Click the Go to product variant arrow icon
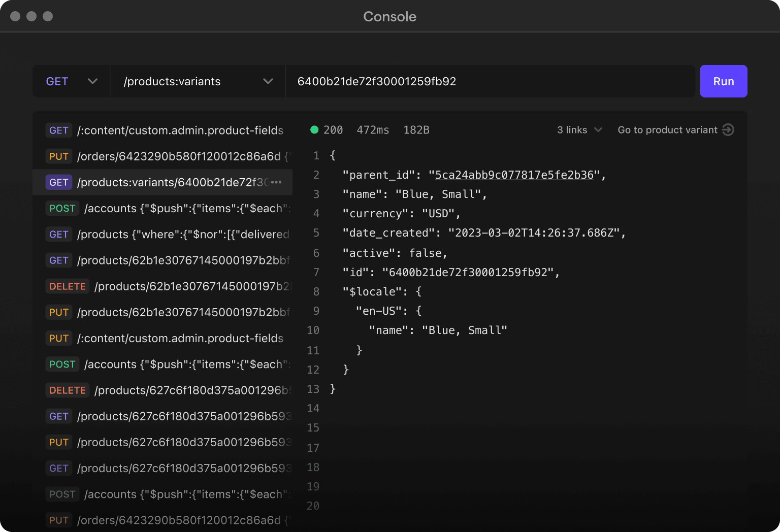The image size is (780, 532). coord(728,130)
